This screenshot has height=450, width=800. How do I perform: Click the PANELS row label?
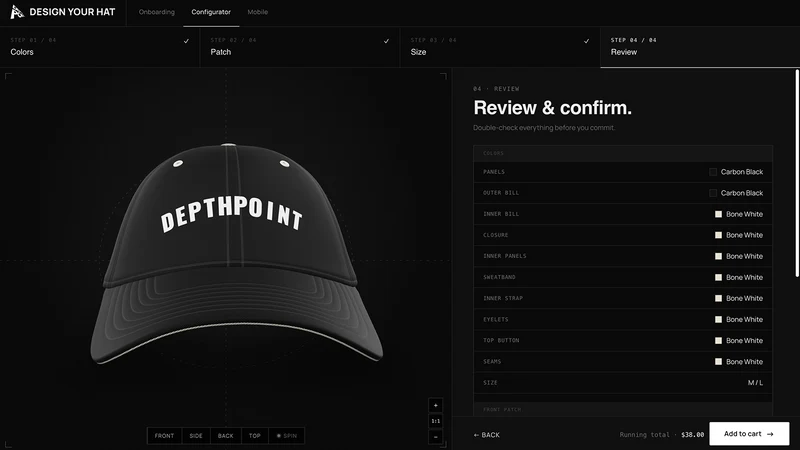pyautogui.click(x=494, y=172)
